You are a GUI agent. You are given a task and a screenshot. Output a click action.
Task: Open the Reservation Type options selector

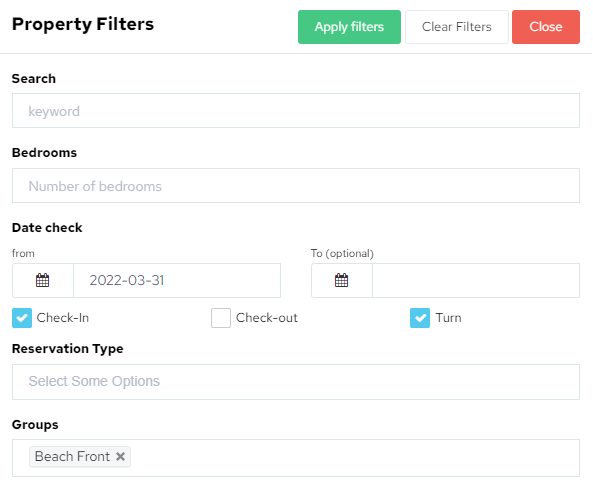tap(296, 382)
